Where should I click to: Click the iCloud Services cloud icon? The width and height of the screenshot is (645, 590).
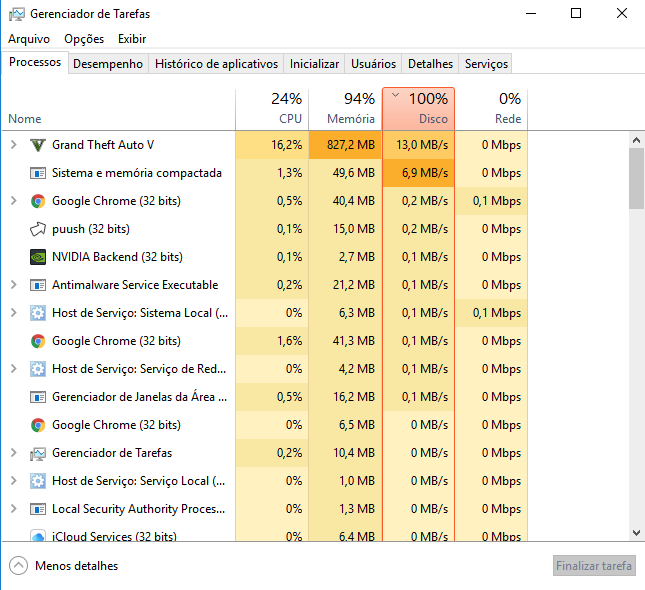38,536
